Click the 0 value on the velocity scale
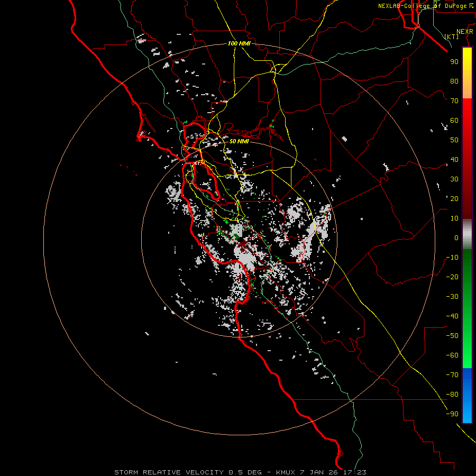 (x=456, y=237)
